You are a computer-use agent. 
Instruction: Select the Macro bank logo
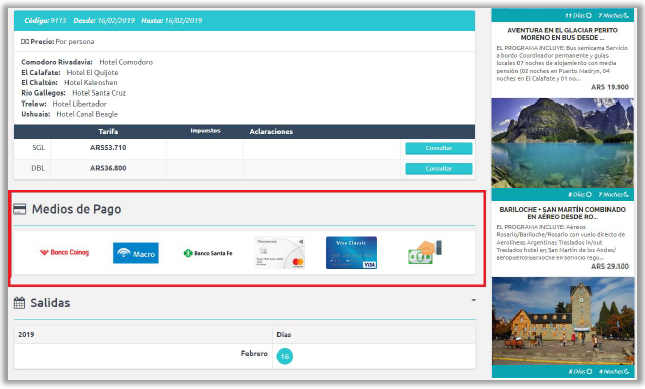click(x=136, y=253)
